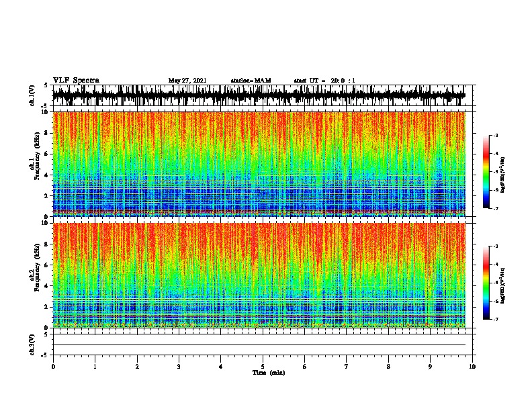The width and height of the screenshot is (532, 411).
Task: Click the "-5" tick on ch.3(V) axis
Action: click(x=45, y=355)
